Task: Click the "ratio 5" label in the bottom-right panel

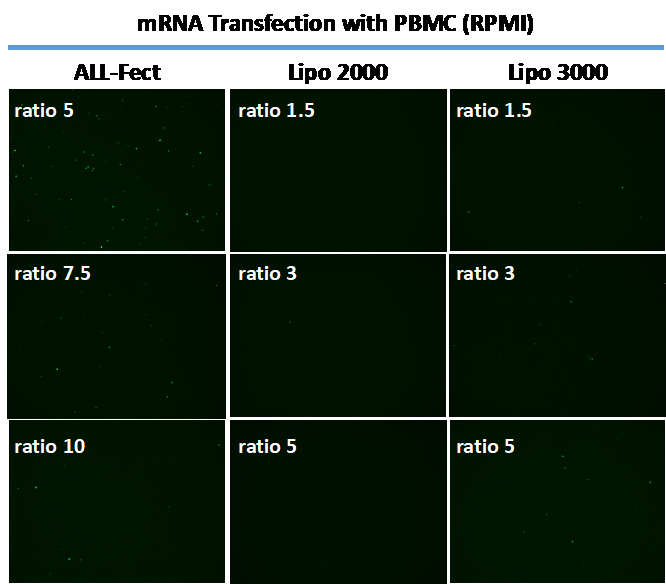Action: click(485, 446)
